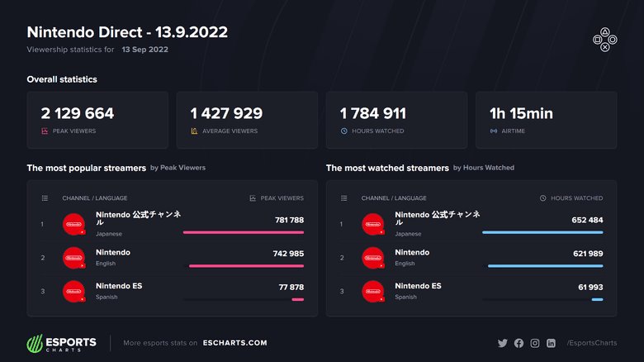
Task: Click the Airtime broadcast icon
Action: [494, 131]
